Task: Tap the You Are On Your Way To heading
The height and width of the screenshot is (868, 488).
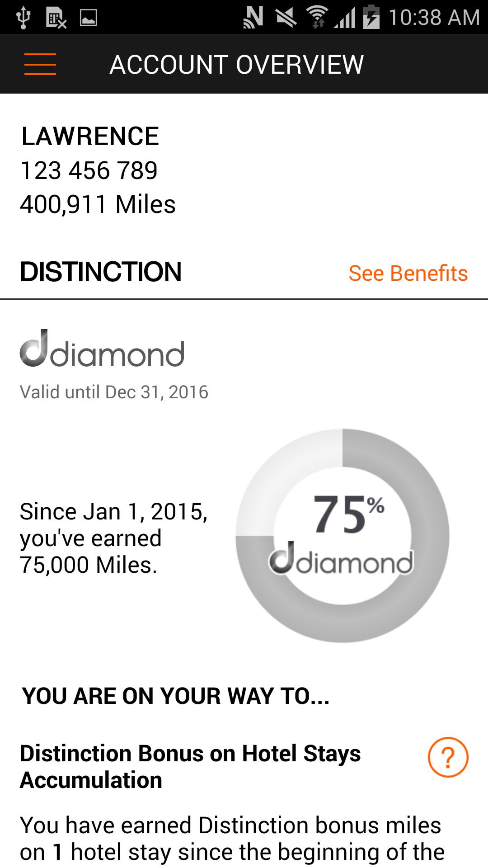Action: [176, 696]
